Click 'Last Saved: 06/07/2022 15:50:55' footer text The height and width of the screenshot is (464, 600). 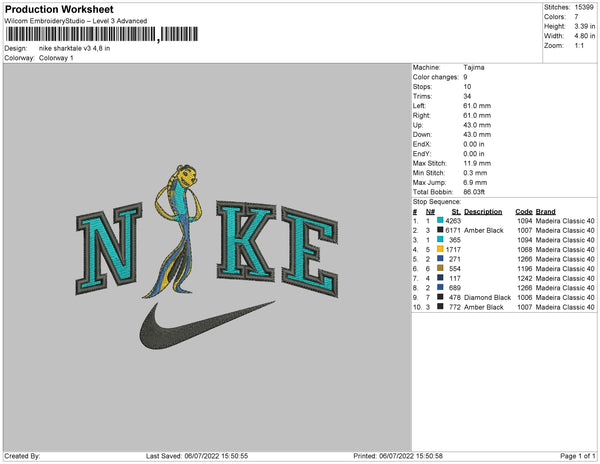click(197, 456)
